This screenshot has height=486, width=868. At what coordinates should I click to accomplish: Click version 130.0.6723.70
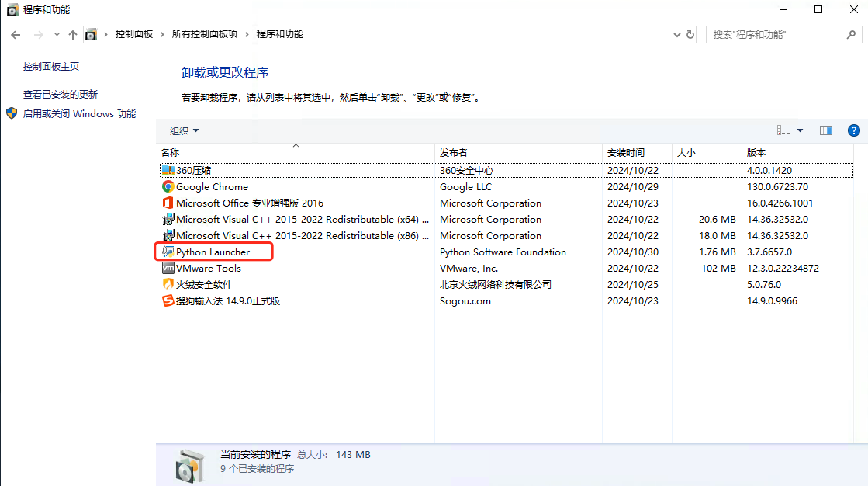point(777,187)
